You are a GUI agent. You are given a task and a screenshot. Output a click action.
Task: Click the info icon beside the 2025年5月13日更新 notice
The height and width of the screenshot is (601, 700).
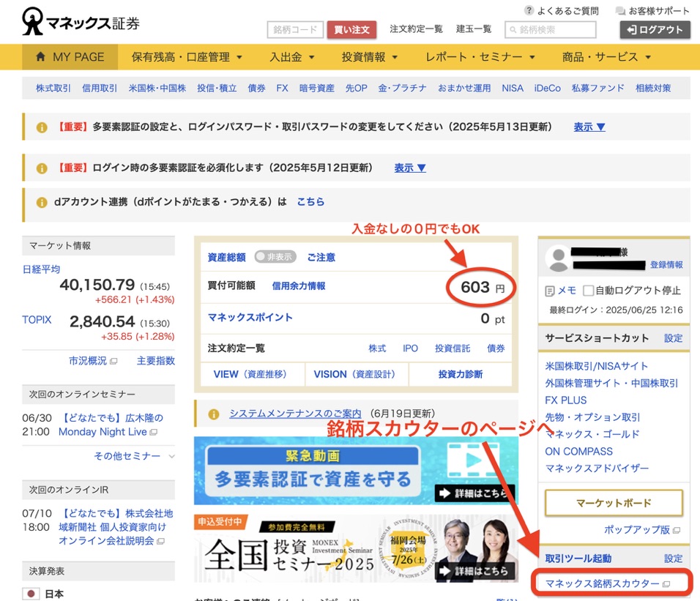[x=42, y=127]
